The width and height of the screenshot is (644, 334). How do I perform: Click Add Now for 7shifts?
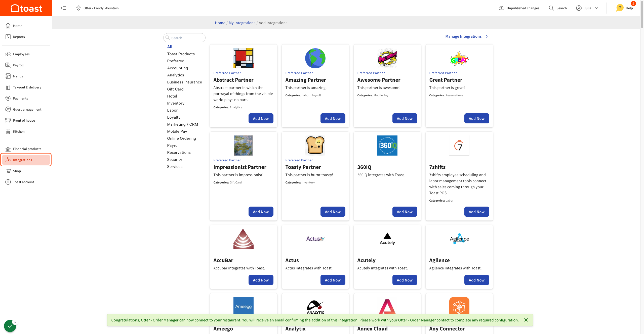pyautogui.click(x=476, y=212)
